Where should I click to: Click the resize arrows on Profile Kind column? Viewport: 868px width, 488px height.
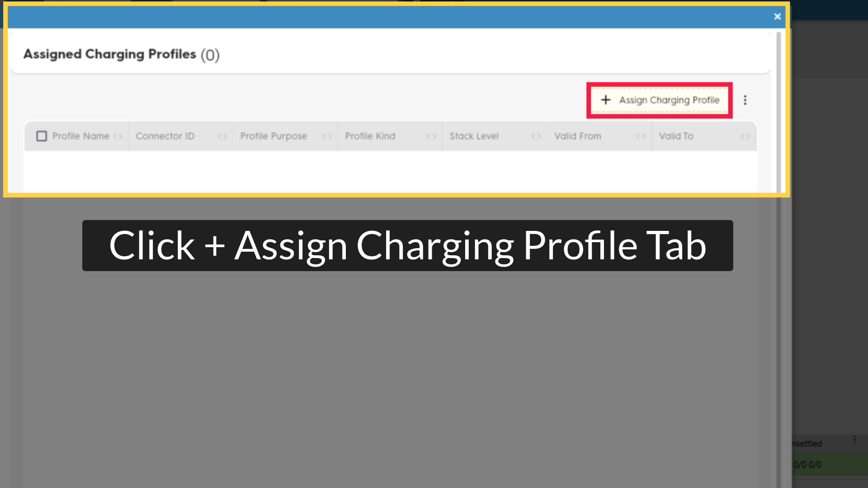432,136
